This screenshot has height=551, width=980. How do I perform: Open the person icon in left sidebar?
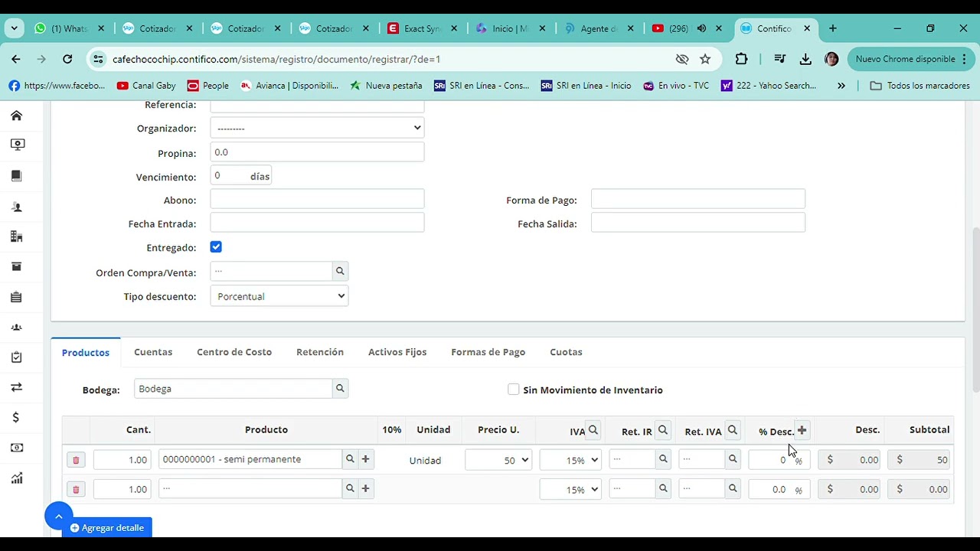point(16,207)
